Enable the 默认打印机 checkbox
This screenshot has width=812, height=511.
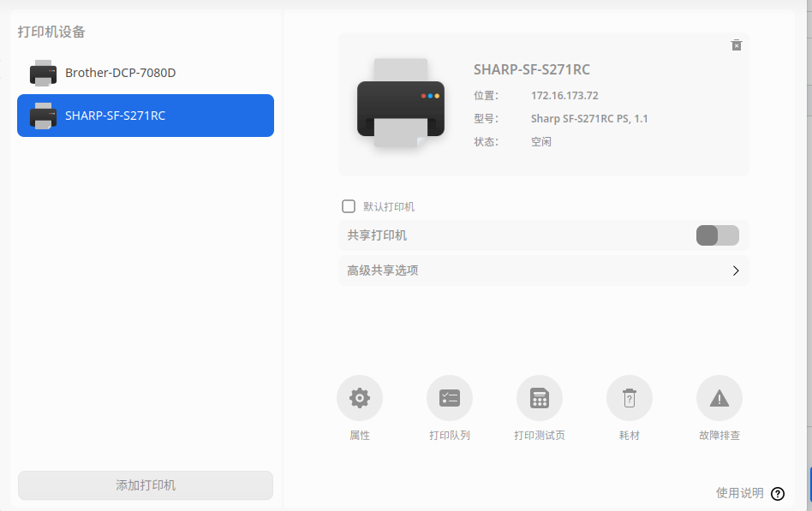(x=349, y=206)
